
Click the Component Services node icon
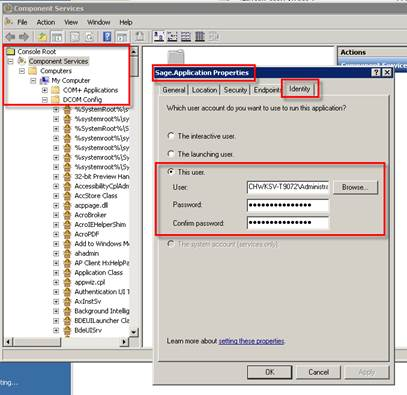[x=22, y=61]
